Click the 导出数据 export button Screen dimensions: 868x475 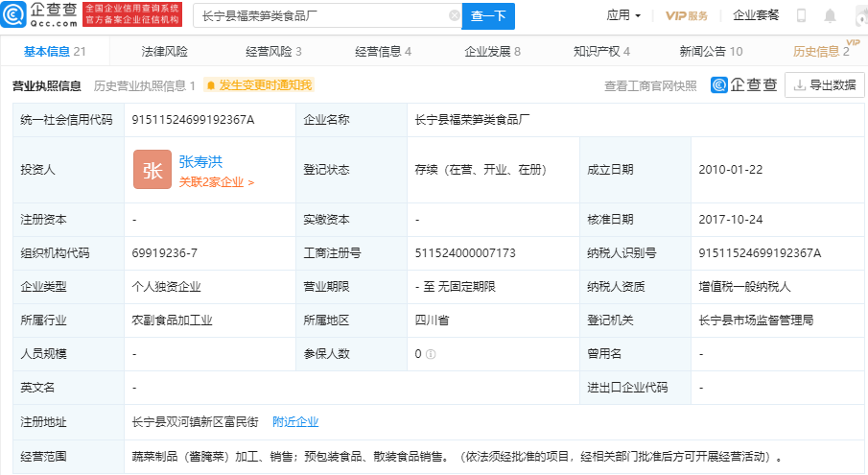click(x=823, y=85)
